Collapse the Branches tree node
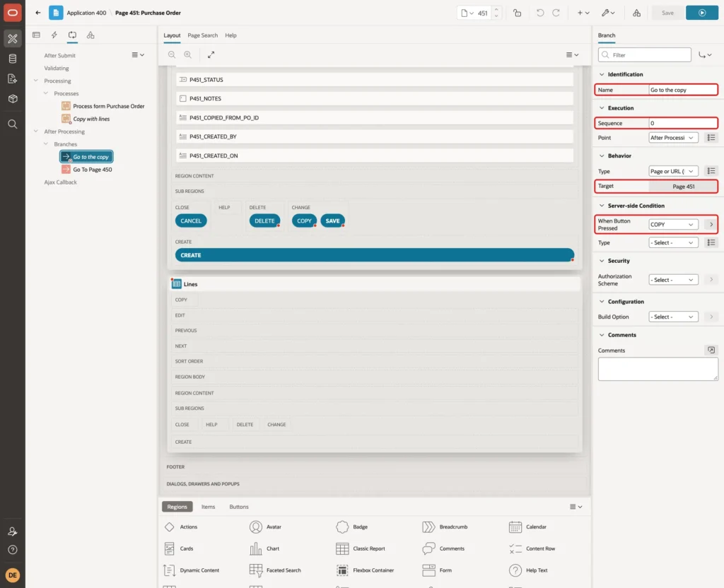This screenshot has height=588, width=724. [46, 144]
